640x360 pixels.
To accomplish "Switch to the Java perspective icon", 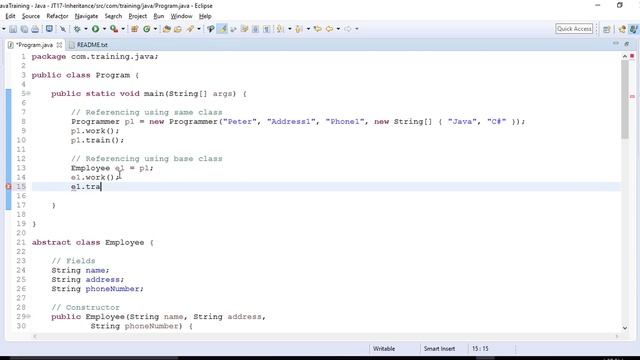I will pyautogui.click(x=634, y=29).
